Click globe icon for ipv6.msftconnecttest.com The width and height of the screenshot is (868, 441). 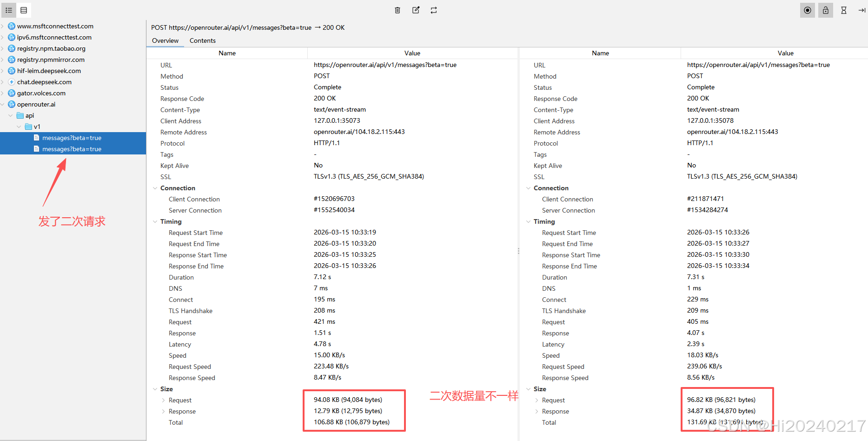coord(12,37)
